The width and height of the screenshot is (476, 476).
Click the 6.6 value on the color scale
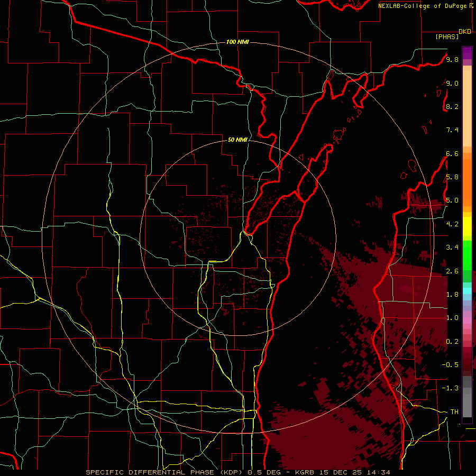click(x=452, y=153)
